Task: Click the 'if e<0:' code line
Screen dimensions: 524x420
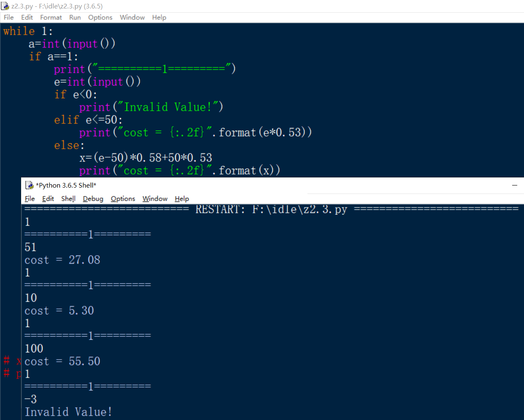Action: click(x=76, y=95)
